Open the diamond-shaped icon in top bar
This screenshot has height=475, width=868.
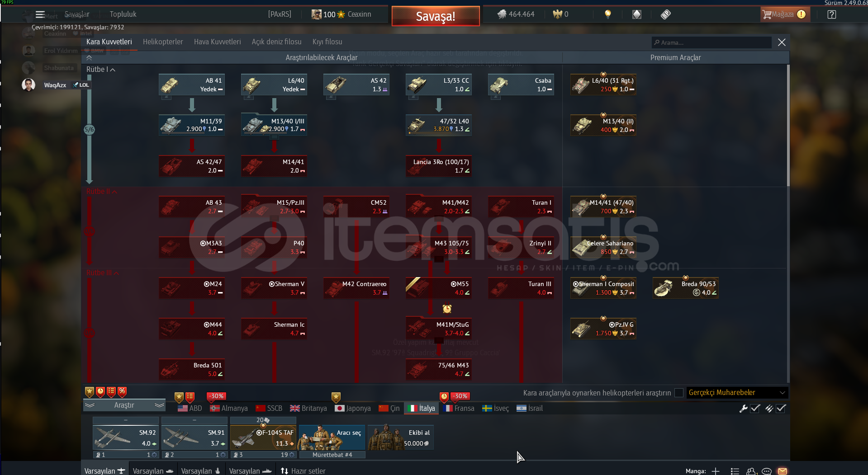coord(637,14)
